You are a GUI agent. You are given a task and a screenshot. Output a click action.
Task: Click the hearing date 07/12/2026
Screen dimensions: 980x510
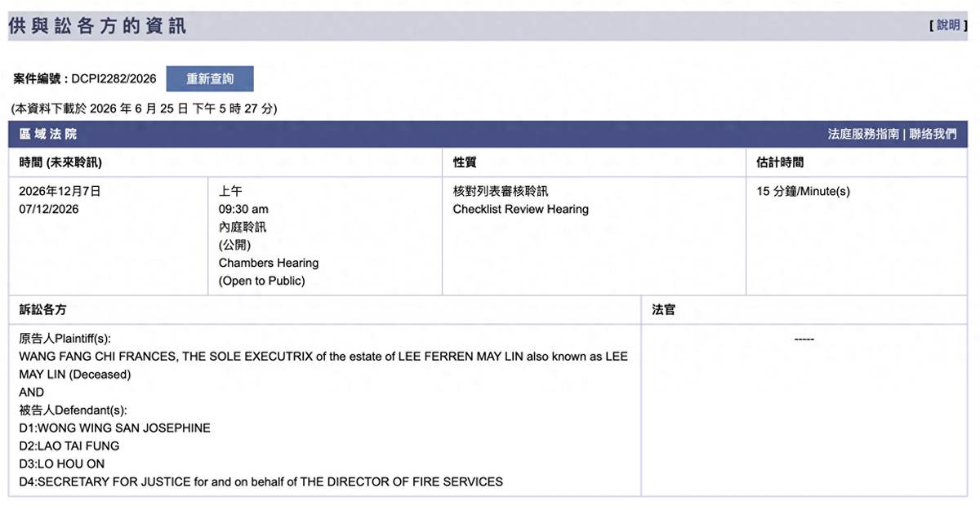[49, 209]
